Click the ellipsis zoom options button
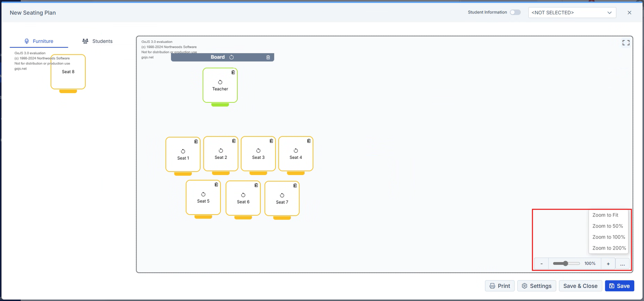Screen dimensions: 644x301 pyautogui.click(x=622, y=264)
